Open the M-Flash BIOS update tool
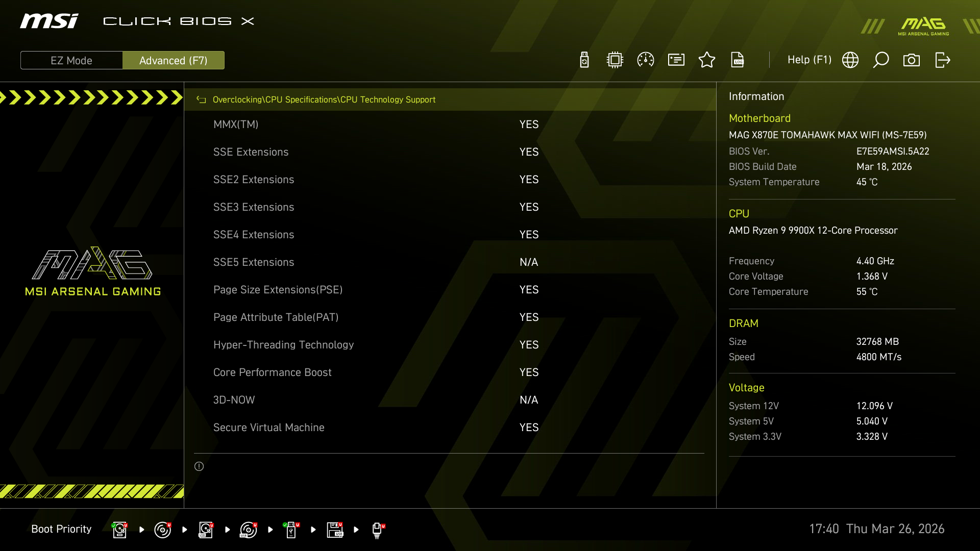This screenshot has width=980, height=551. pyautogui.click(x=584, y=60)
